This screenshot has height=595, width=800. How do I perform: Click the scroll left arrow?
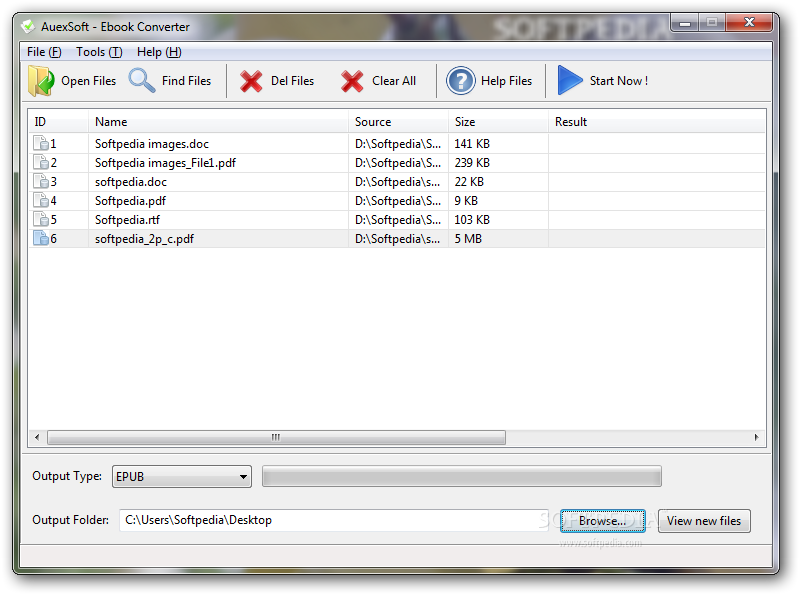(37, 437)
